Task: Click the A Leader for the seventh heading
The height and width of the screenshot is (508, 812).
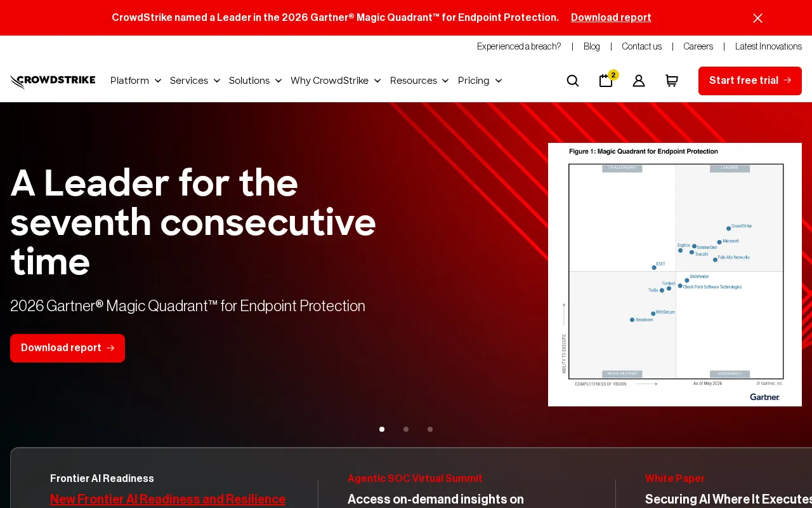Action: click(193, 222)
